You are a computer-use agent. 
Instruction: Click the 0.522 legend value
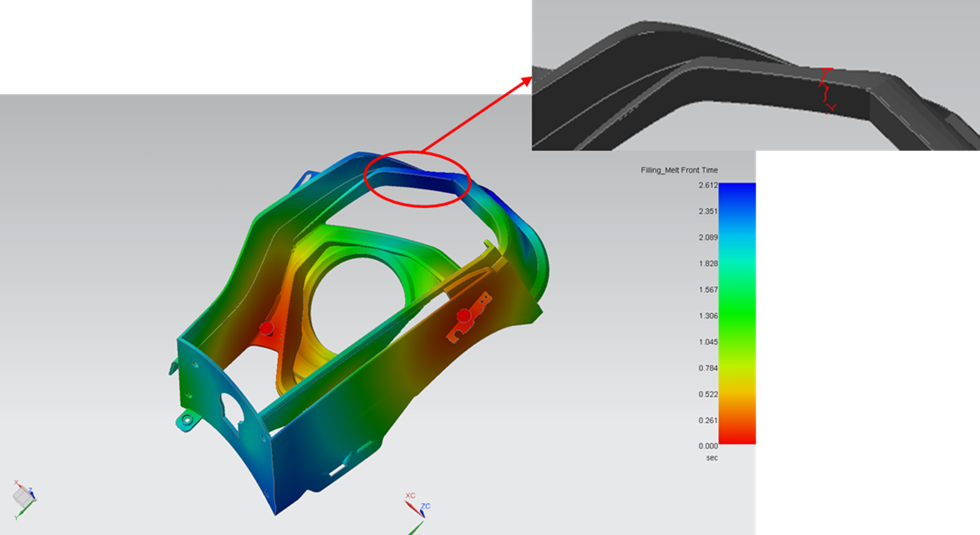(708, 394)
